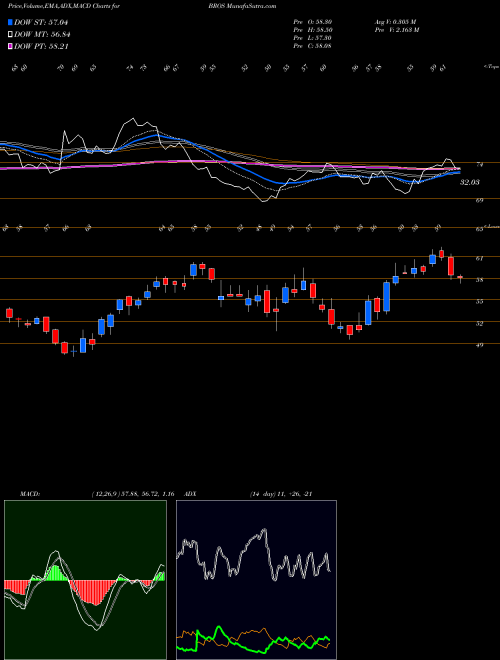Click the magenta DOW PT legend swatch
Image resolution: width=500 pixels, height=660 pixels.
pos(10,47)
